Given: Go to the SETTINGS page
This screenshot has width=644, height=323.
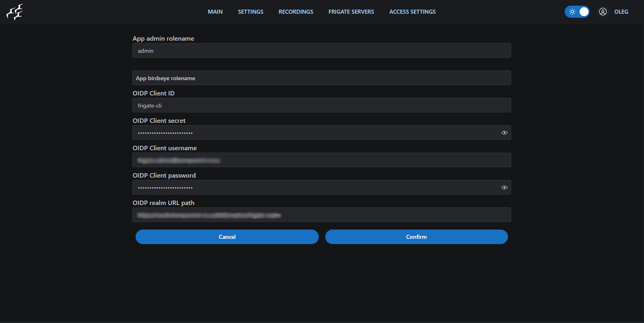Looking at the screenshot, I should coord(250,12).
